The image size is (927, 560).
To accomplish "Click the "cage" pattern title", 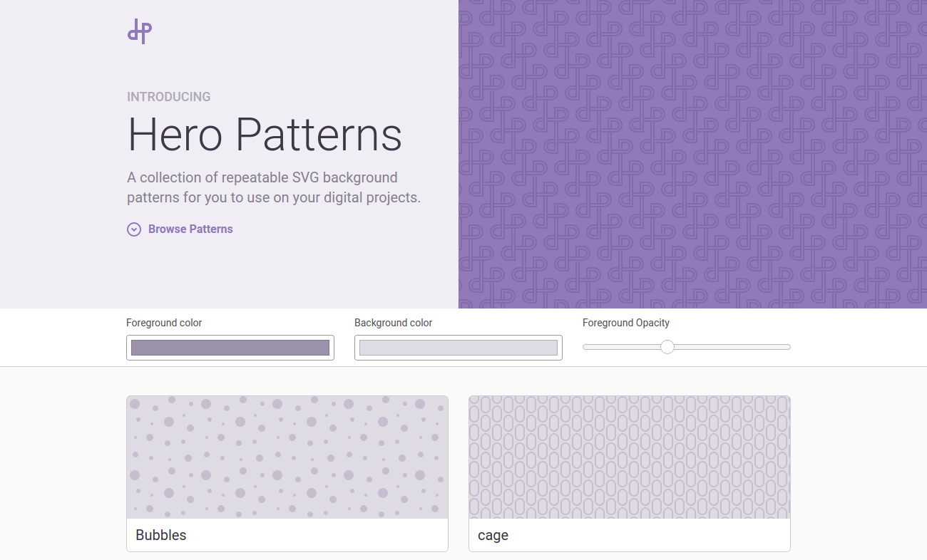I will click(493, 535).
